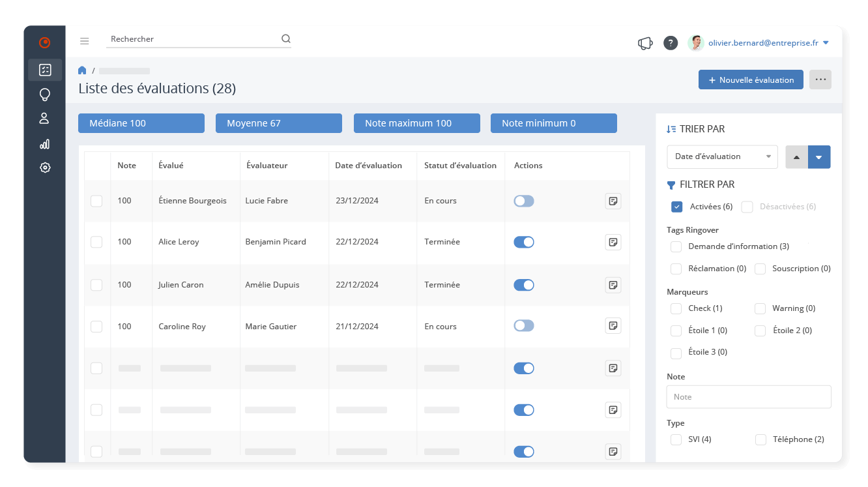868x487 pixels.
Task: Open the Date d'évaluation sort dropdown
Action: (x=722, y=156)
